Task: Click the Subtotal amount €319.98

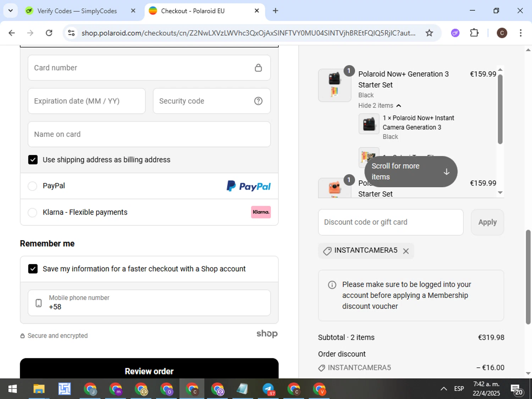Action: point(491,338)
